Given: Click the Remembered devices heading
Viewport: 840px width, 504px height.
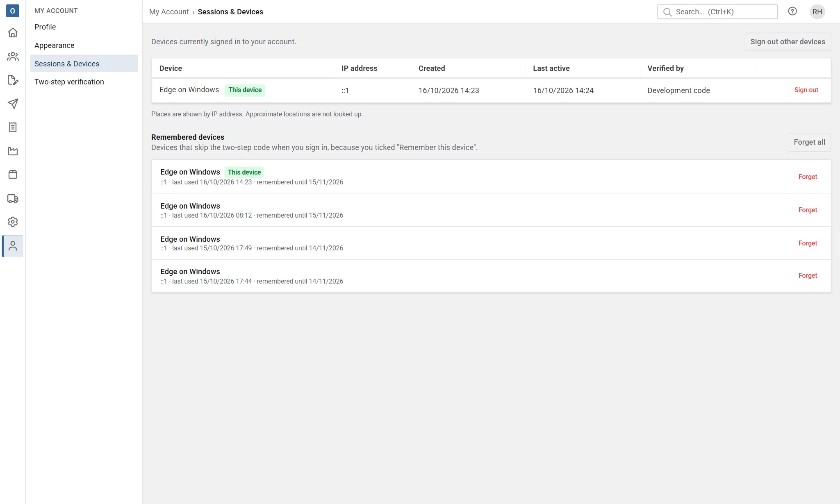Looking at the screenshot, I should click(x=188, y=137).
